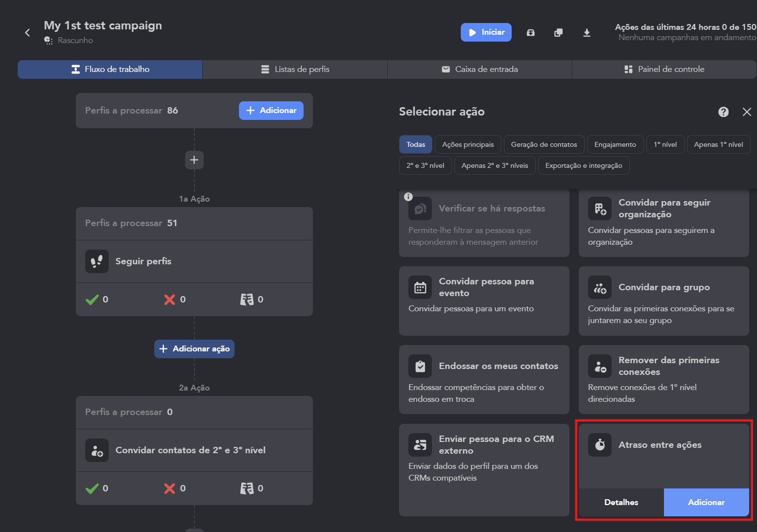Click red X count in Convidar contatos card
This screenshot has width=757, height=532.
(x=175, y=488)
